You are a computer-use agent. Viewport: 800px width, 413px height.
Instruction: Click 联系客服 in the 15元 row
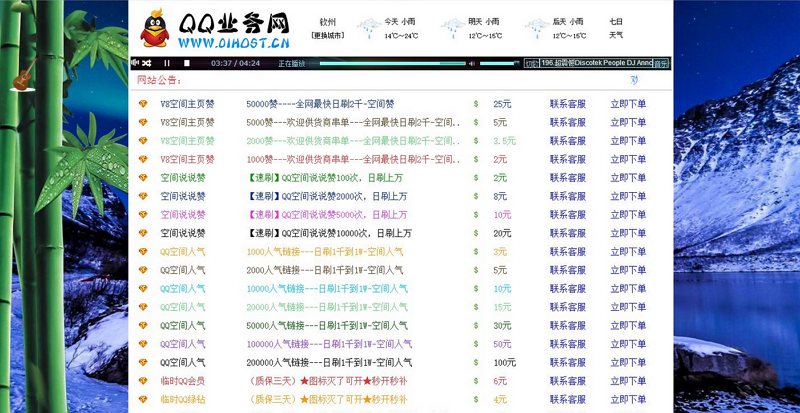pos(567,307)
